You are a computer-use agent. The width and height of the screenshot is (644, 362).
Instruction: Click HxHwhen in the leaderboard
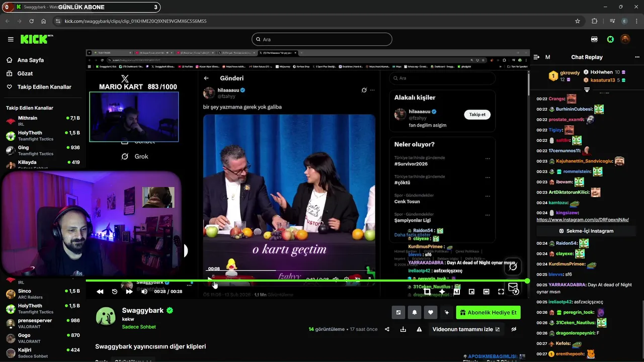[x=601, y=72]
